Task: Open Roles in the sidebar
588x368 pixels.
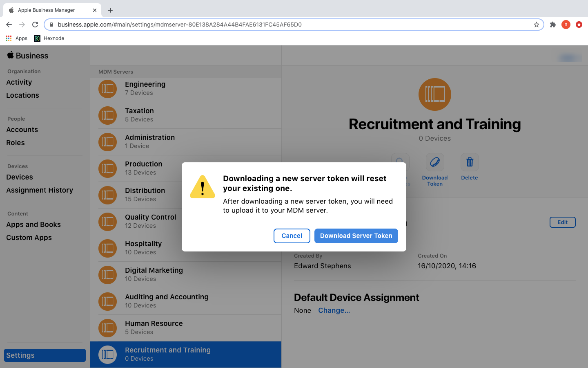Action: click(x=16, y=143)
